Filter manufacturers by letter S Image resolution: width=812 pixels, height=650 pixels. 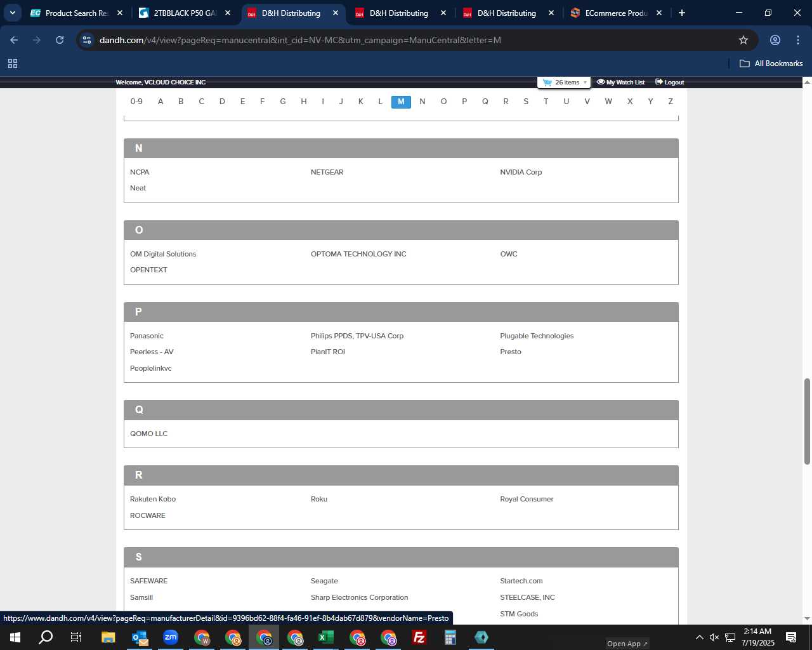coord(526,102)
